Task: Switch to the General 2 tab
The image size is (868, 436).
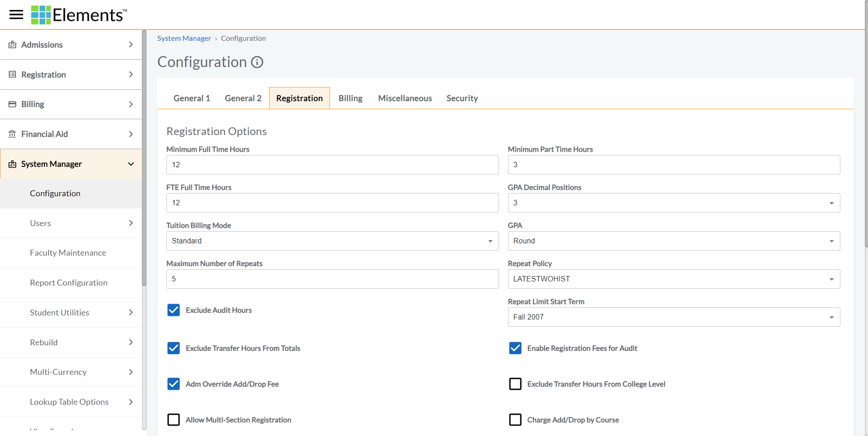Action: [x=243, y=98]
